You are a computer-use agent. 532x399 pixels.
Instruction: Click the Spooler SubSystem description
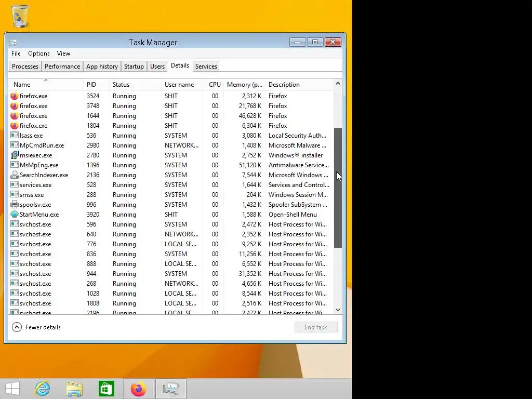[298, 205]
